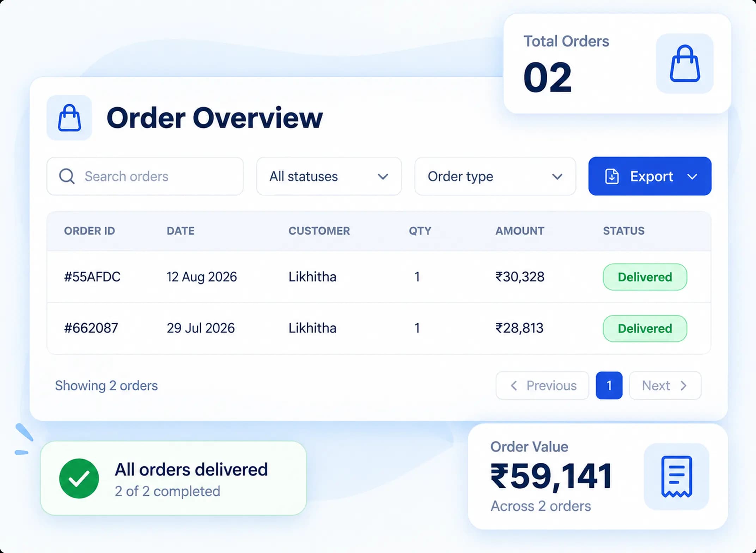Click the Total Orders count 02
Viewport: 756px width, 553px height.
[547, 77]
